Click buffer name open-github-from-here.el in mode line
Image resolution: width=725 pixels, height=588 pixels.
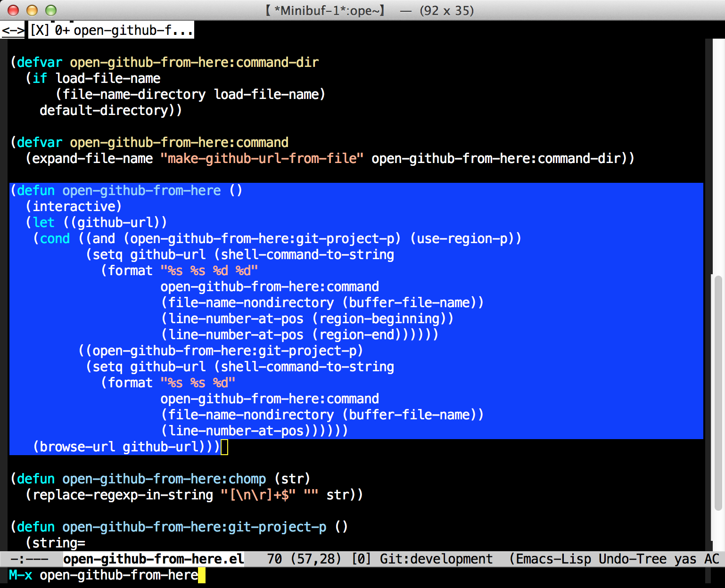click(x=154, y=559)
